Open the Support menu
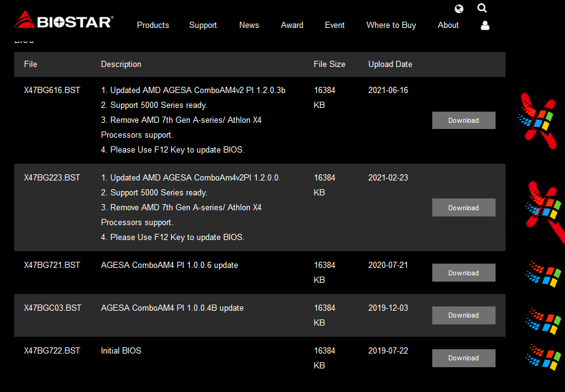This screenshot has height=392, width=565. coord(203,25)
